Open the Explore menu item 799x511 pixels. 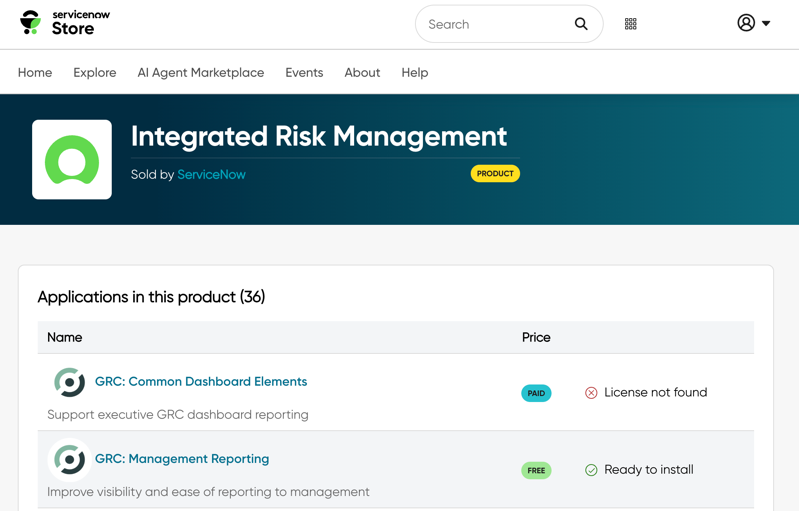click(95, 72)
